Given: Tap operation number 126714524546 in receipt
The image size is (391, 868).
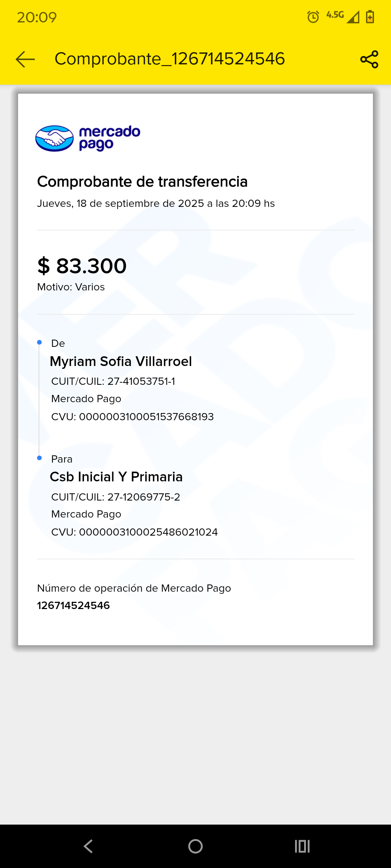Looking at the screenshot, I should (x=73, y=605).
